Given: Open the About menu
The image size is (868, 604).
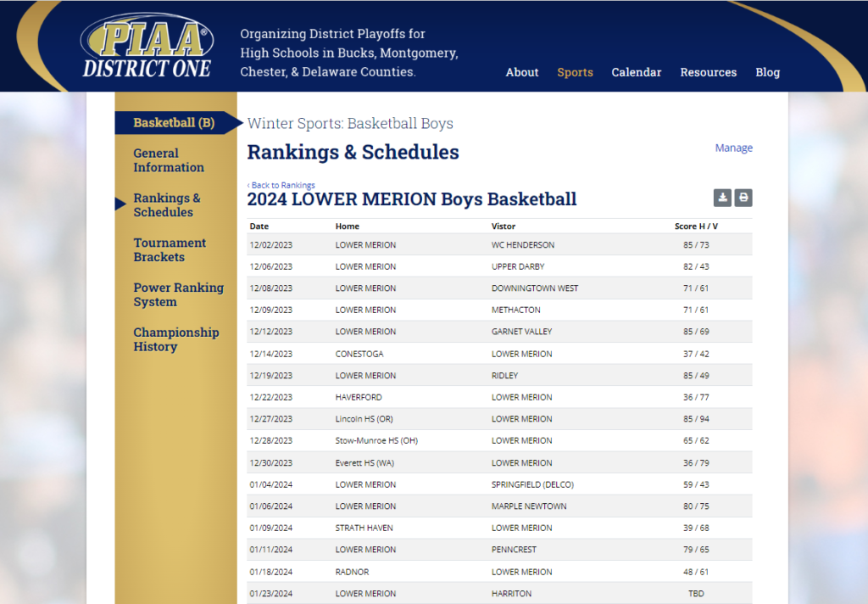Looking at the screenshot, I should tap(521, 72).
